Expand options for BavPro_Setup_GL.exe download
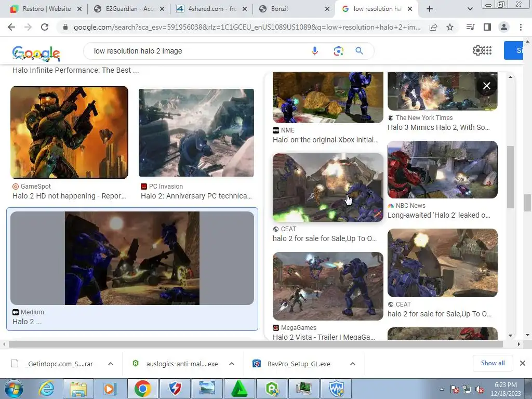532x399 pixels. tap(353, 364)
